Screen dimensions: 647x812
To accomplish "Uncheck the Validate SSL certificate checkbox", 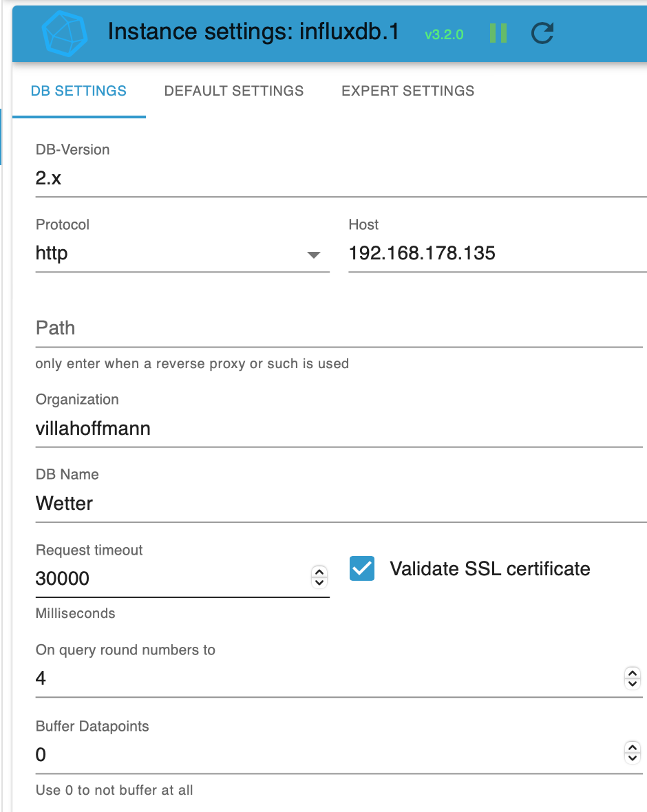I will (x=362, y=569).
